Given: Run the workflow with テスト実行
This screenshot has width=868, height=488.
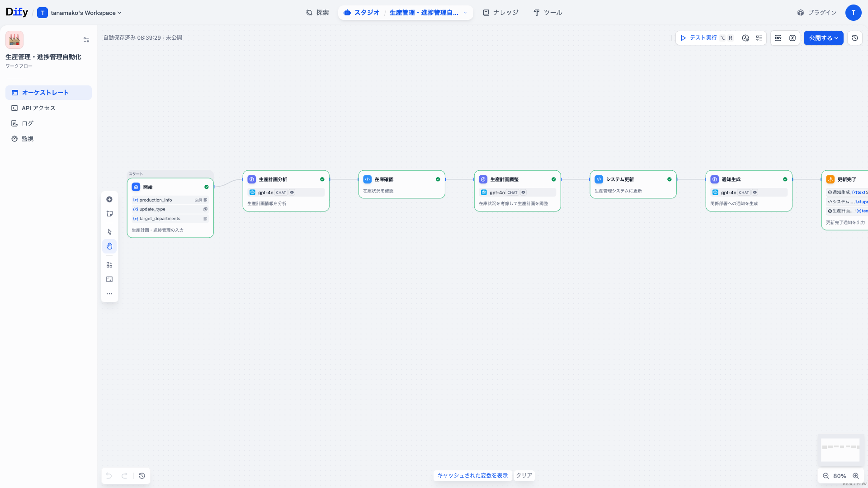Looking at the screenshot, I should tap(701, 38).
